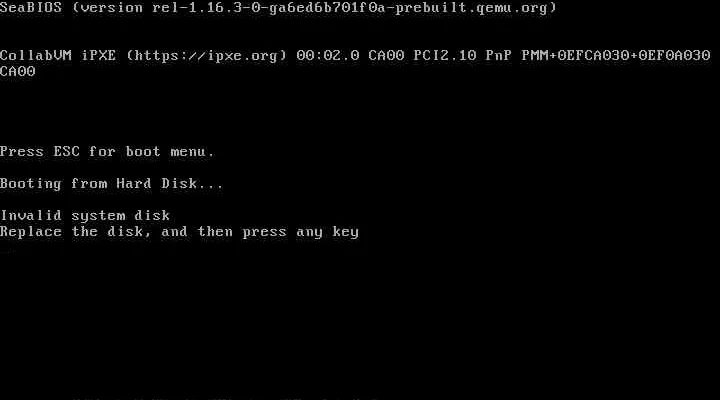
Task: Click the 'boot menu' words
Action: tap(166, 152)
